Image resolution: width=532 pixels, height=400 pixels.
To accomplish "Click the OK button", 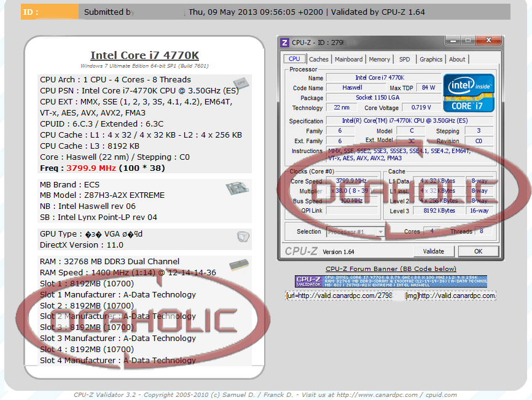I will coord(478,251).
